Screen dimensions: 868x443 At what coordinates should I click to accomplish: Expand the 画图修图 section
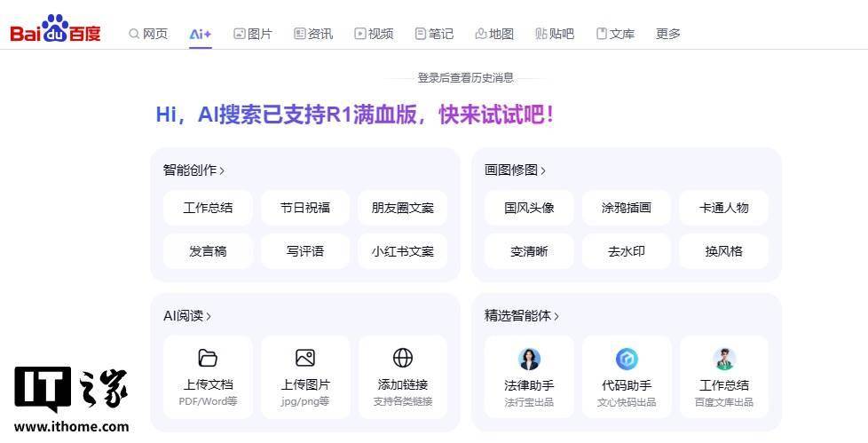[x=516, y=170]
